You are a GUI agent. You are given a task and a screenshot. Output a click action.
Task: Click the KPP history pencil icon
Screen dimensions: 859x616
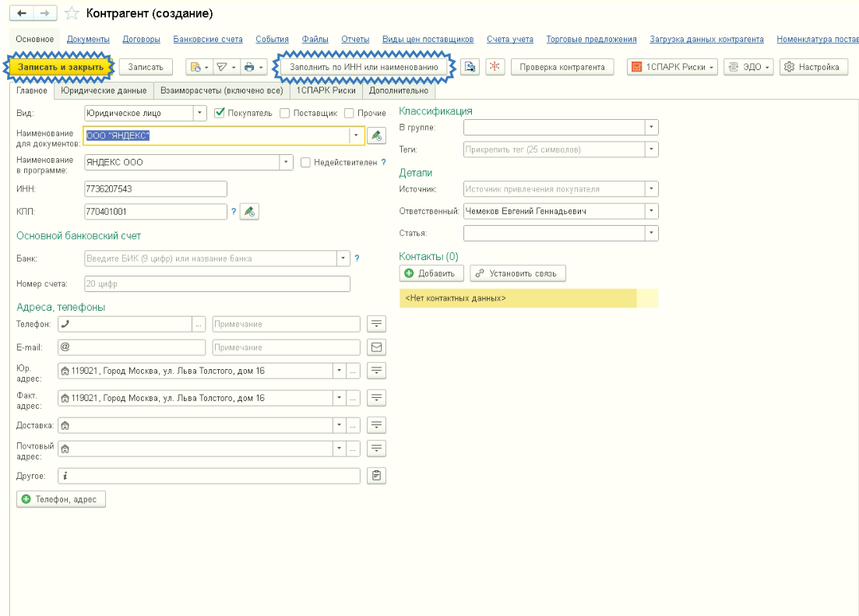(x=249, y=212)
